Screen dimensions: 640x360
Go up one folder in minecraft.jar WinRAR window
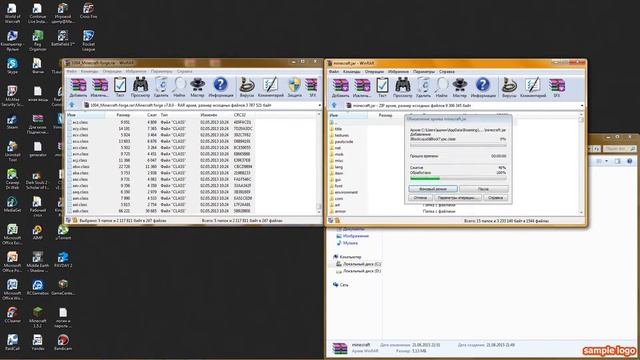point(334,106)
